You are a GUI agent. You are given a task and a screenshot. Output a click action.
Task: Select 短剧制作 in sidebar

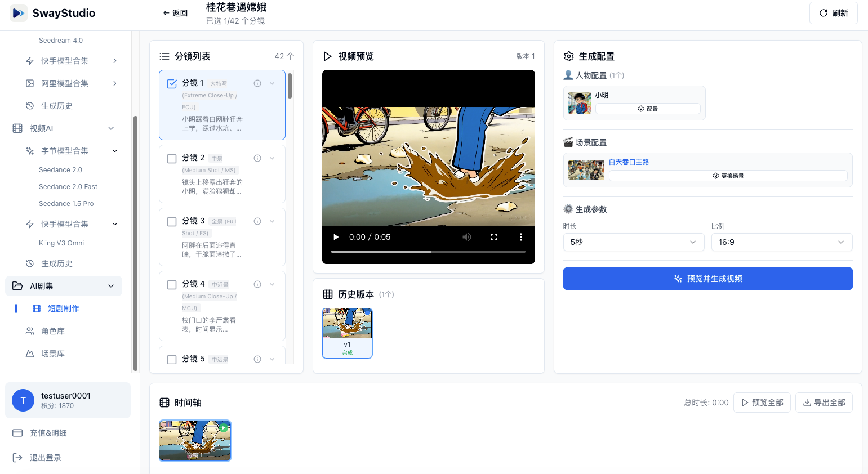[x=63, y=308]
